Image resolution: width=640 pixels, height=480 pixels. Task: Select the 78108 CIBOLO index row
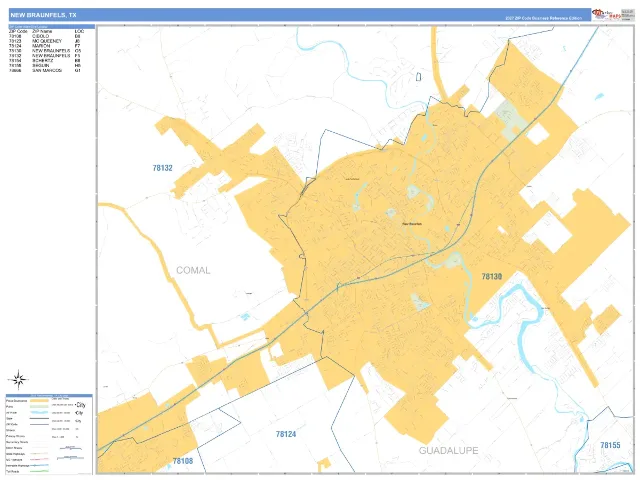click(x=45, y=36)
